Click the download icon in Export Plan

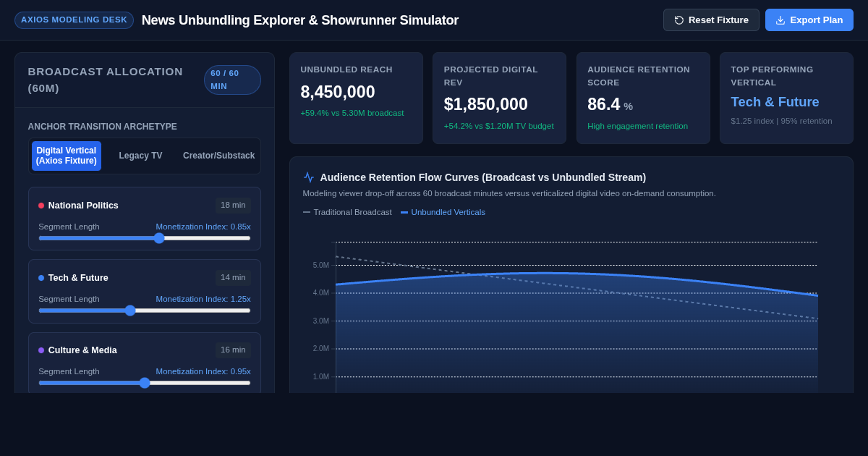pyautogui.click(x=780, y=20)
